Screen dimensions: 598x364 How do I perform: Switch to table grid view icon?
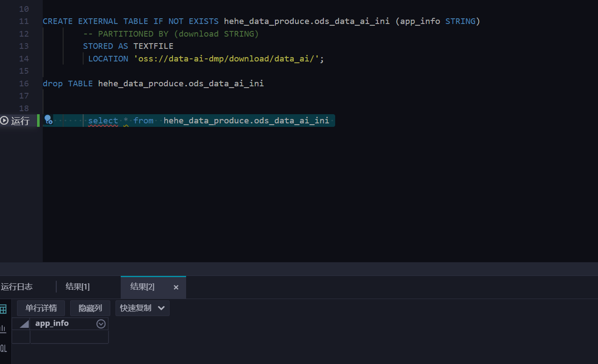pyautogui.click(x=3, y=309)
